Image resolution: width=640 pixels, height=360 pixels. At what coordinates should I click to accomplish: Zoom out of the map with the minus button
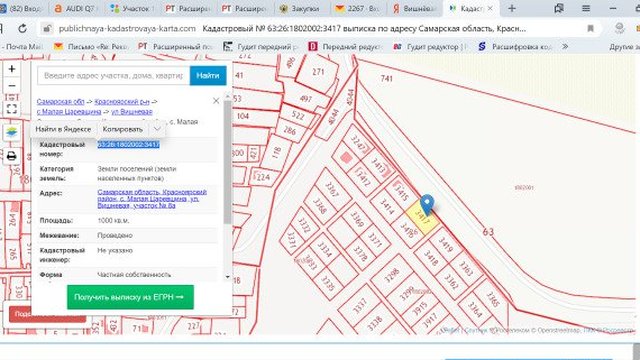tap(11, 86)
